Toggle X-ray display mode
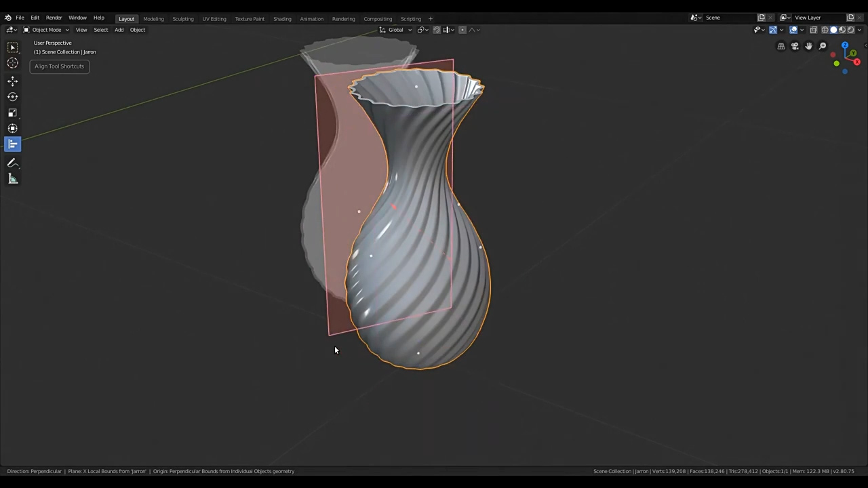Viewport: 868px width, 488px height. 814,30
